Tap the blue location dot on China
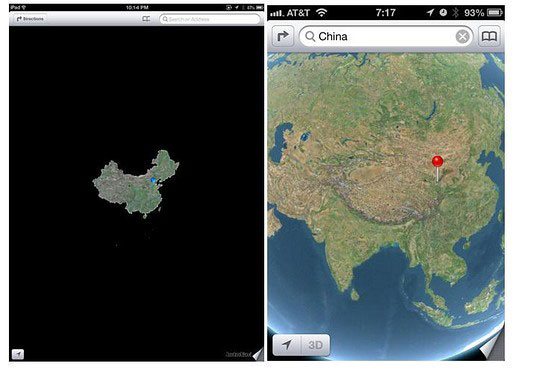 pos(153,180)
